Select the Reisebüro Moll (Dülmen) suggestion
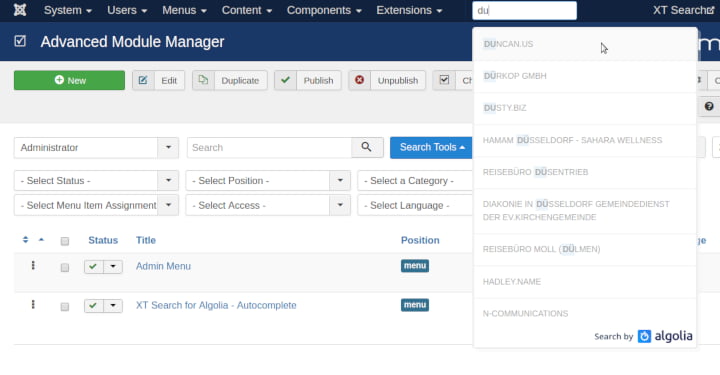 pyautogui.click(x=585, y=249)
